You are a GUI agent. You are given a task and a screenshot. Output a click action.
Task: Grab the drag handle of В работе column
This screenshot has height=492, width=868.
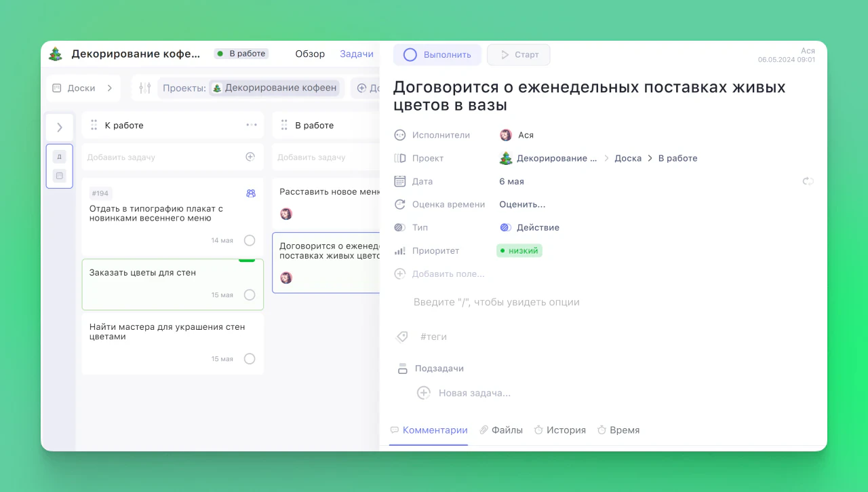click(284, 125)
